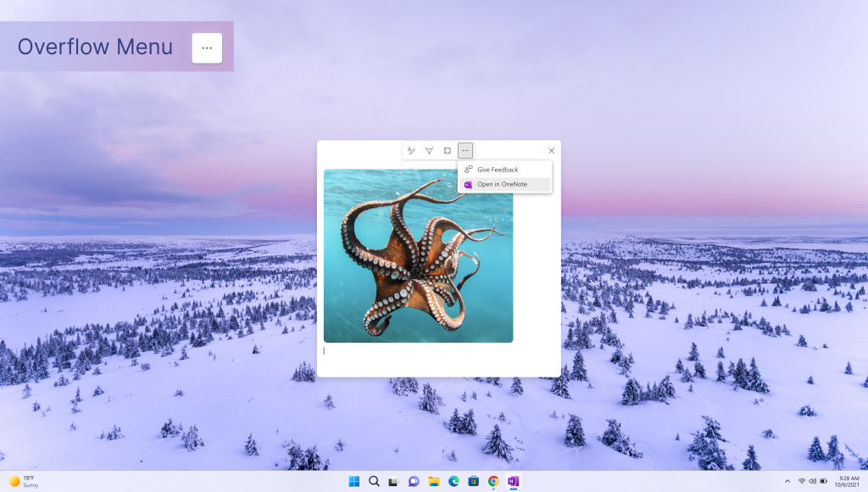Launch Teams Chat from the taskbar
Viewport: 868px width, 492px height.
[414, 482]
